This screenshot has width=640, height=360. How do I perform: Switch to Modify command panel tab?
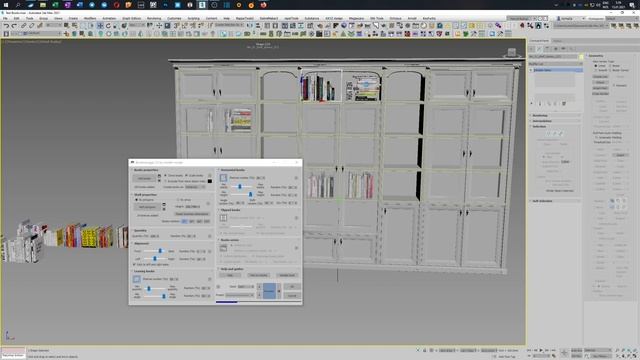(540, 49)
